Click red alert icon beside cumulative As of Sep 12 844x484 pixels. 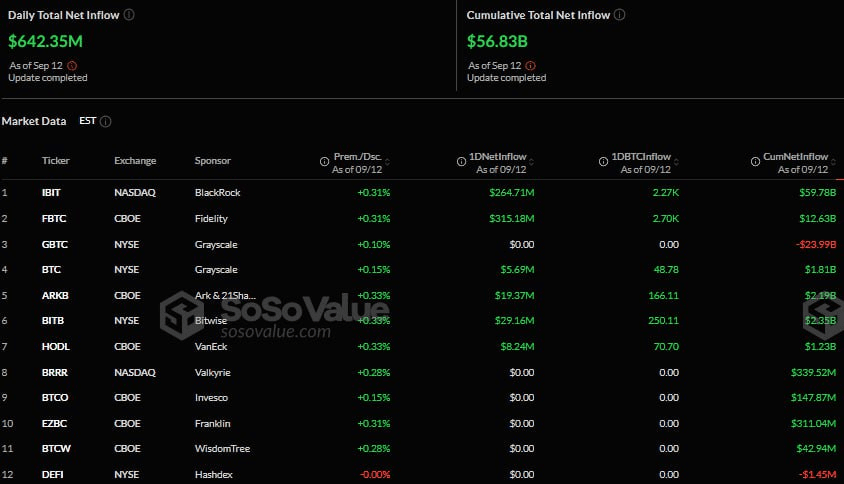tap(531, 66)
